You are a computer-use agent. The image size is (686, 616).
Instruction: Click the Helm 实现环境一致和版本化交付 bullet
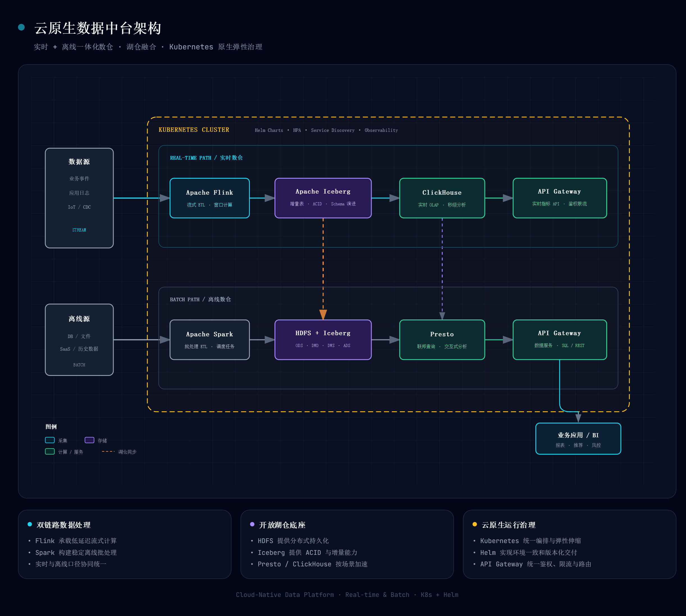coord(529,552)
